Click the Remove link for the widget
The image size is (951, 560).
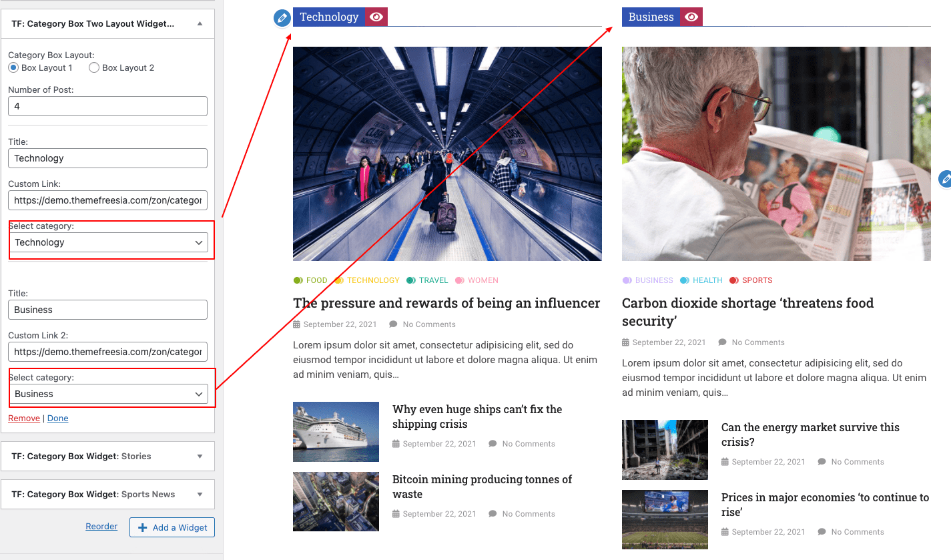[x=24, y=418]
